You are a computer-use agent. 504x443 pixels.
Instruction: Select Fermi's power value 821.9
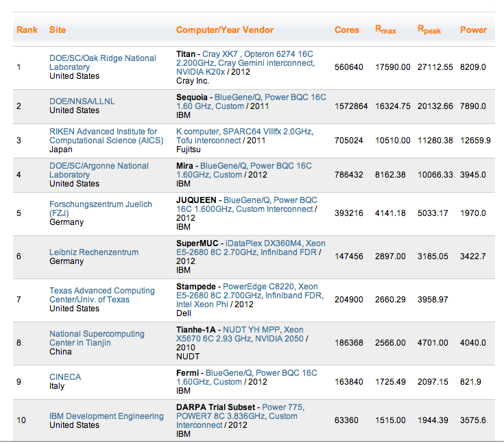470,381
